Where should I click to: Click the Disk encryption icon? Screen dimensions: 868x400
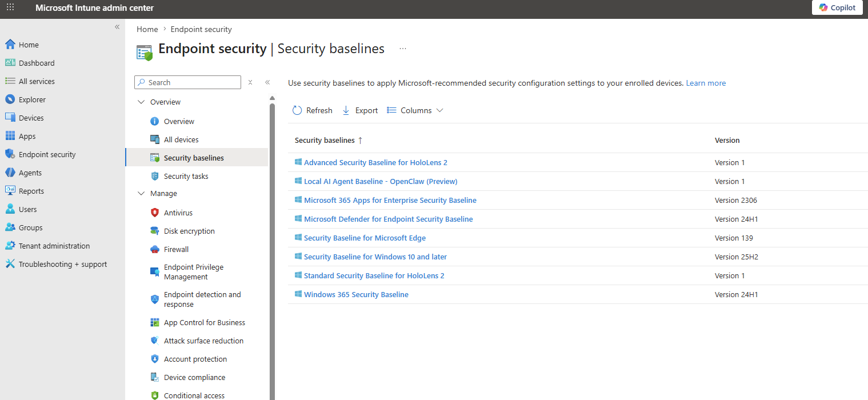pos(154,231)
